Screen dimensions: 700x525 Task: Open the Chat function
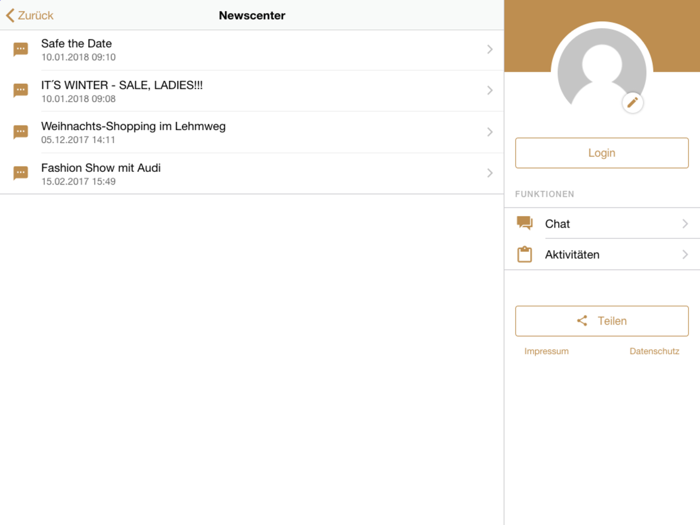[602, 223]
